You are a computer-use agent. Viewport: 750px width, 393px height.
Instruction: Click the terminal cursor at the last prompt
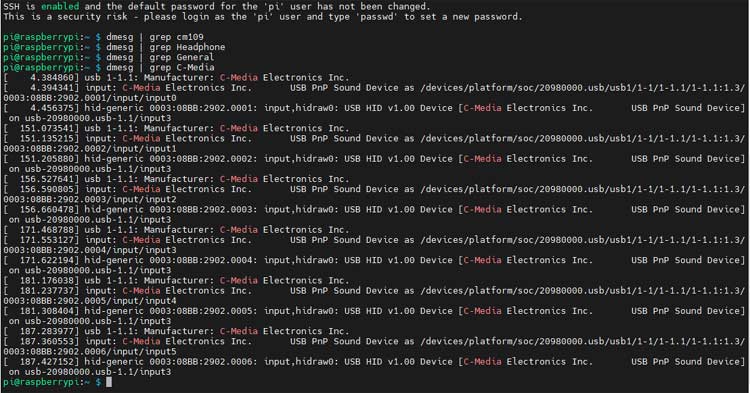pyautogui.click(x=109, y=382)
